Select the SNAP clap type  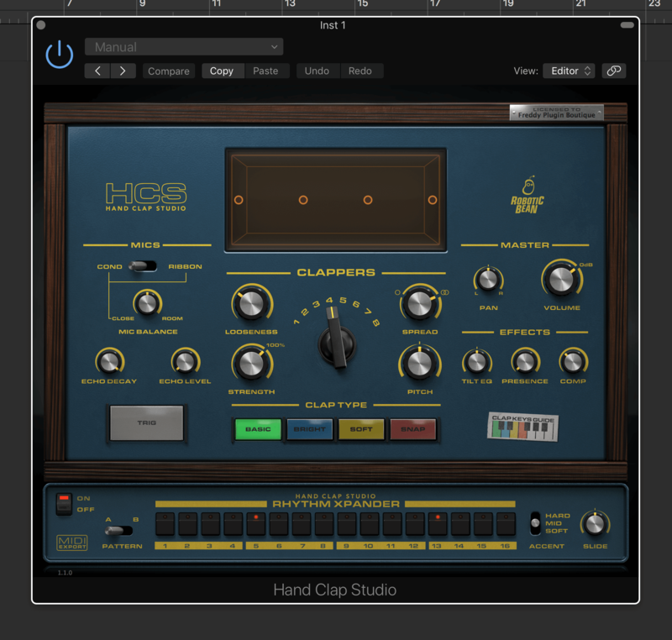click(413, 429)
